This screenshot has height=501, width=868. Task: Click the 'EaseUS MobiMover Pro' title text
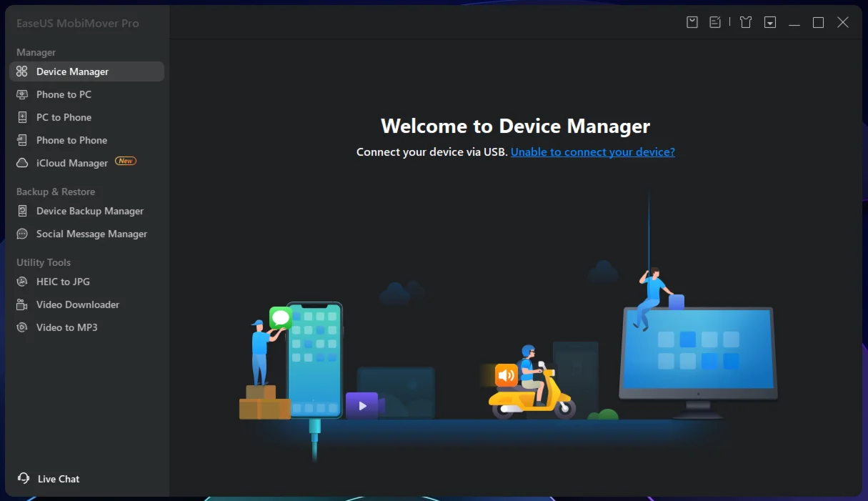(x=78, y=23)
